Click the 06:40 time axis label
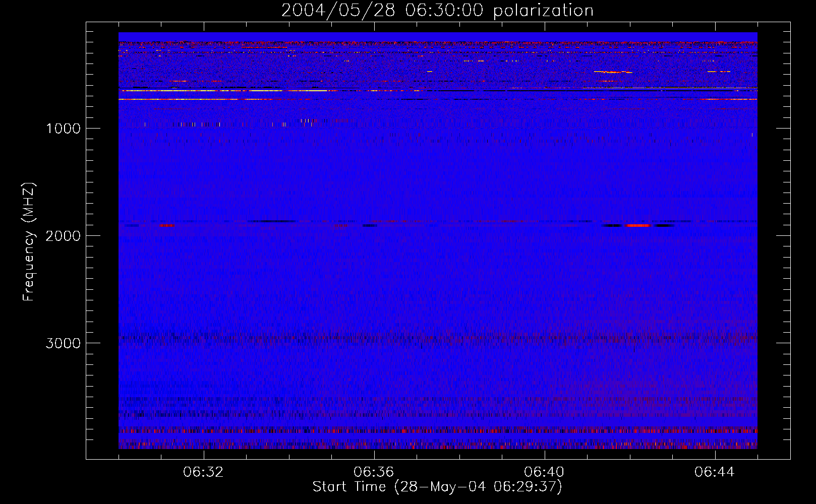The width and height of the screenshot is (816, 504). pyautogui.click(x=544, y=472)
